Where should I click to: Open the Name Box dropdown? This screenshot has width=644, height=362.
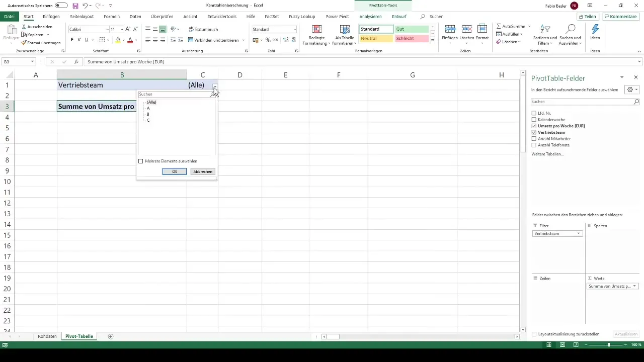(x=32, y=62)
